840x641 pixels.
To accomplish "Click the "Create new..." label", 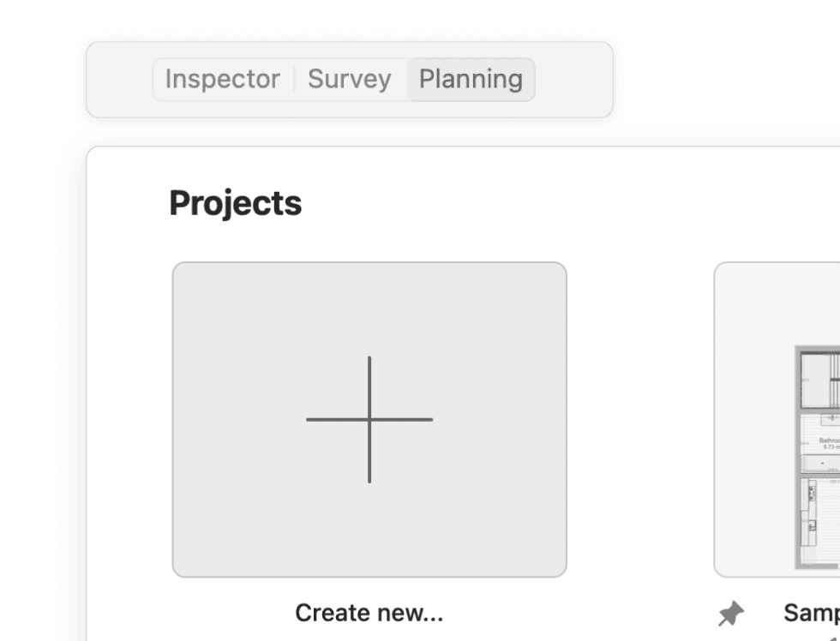I will pos(369,613).
